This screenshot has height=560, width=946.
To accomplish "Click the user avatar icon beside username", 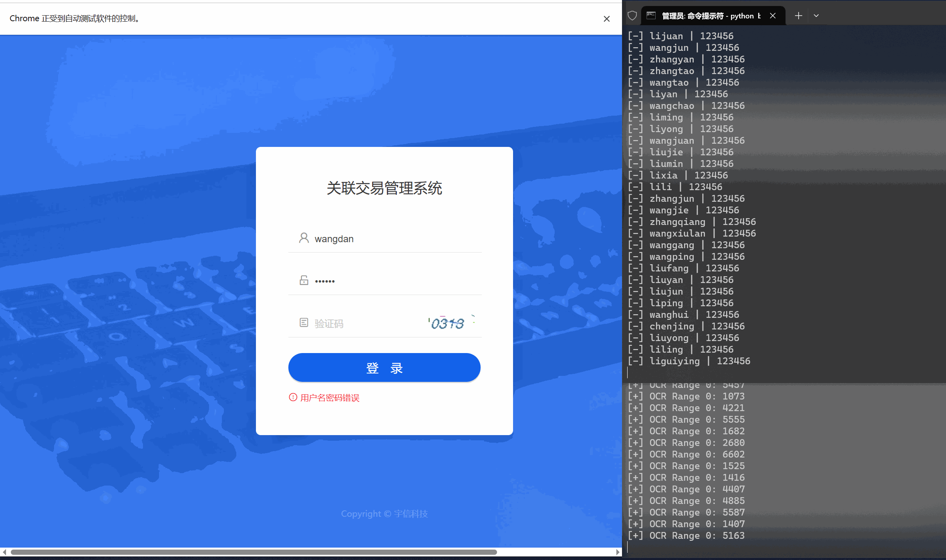I will click(x=304, y=238).
